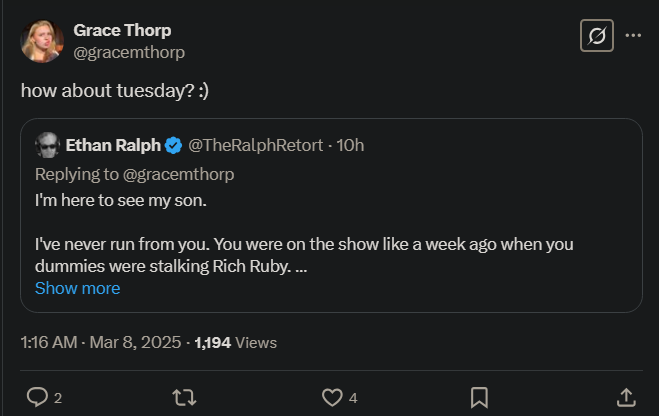Click the 1:16 AM Mar 8, 2025 timestamp

click(101, 342)
